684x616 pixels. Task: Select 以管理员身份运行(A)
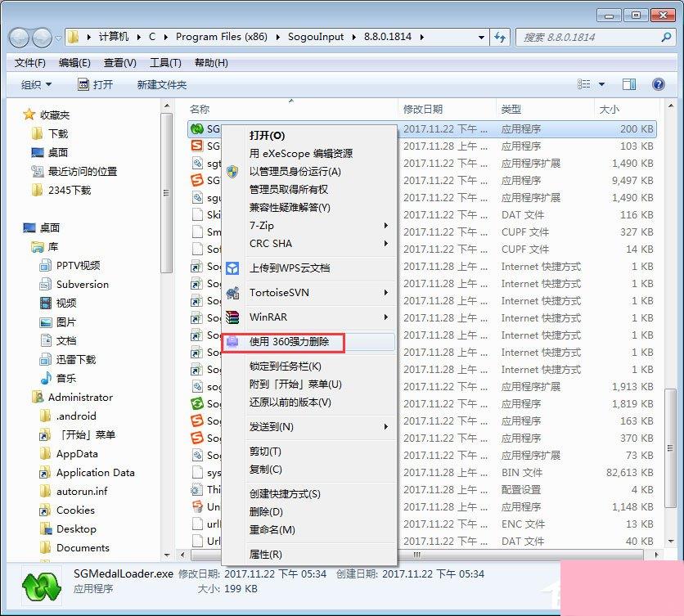coord(295,172)
